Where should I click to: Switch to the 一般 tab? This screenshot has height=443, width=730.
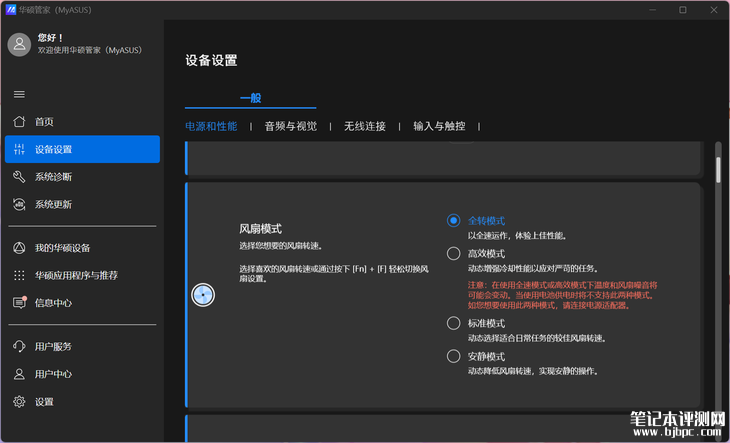[x=250, y=98]
